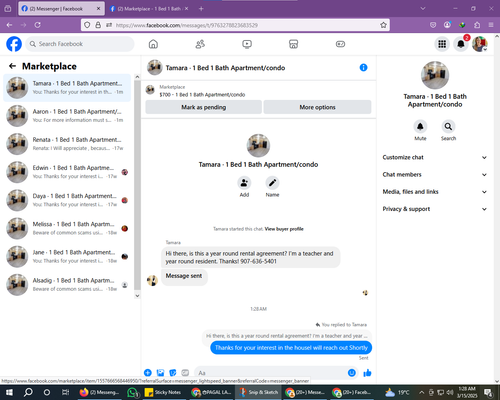Open the Facebook menu grid icon

click(442, 44)
